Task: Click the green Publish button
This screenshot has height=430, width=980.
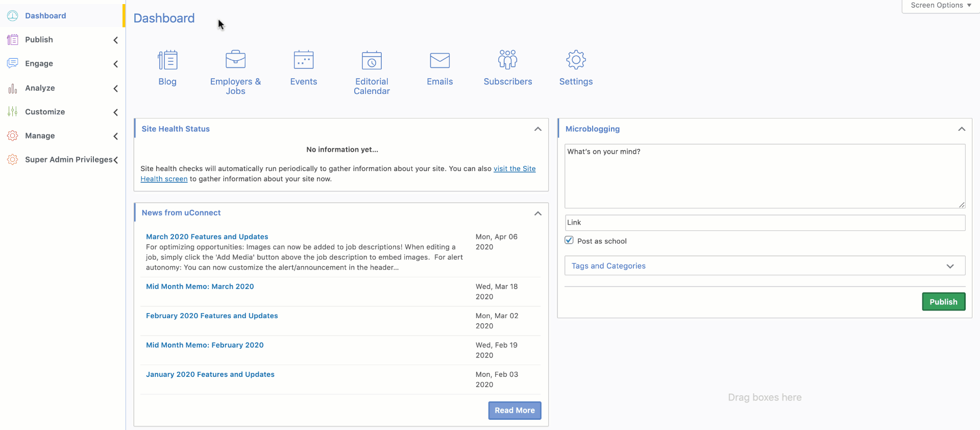Action: point(943,302)
